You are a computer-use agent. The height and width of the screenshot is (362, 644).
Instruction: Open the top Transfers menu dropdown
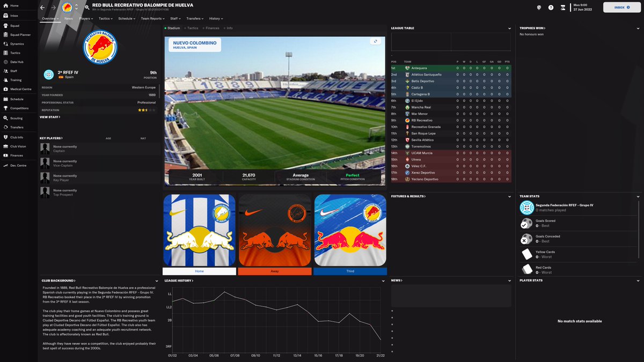[195, 18]
